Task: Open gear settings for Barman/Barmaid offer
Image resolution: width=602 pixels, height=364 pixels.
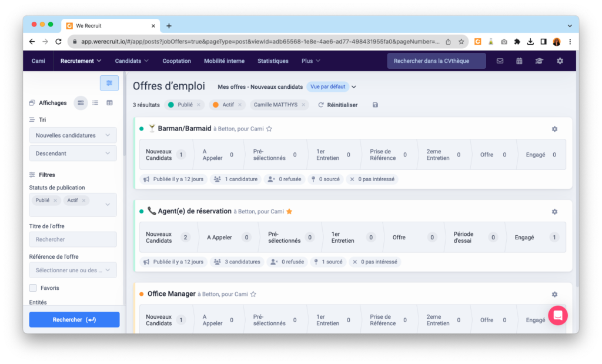Action: pyautogui.click(x=554, y=129)
